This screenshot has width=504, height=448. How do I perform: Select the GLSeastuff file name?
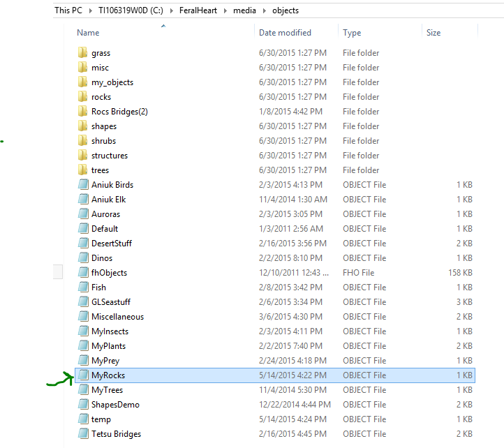pyautogui.click(x=111, y=301)
